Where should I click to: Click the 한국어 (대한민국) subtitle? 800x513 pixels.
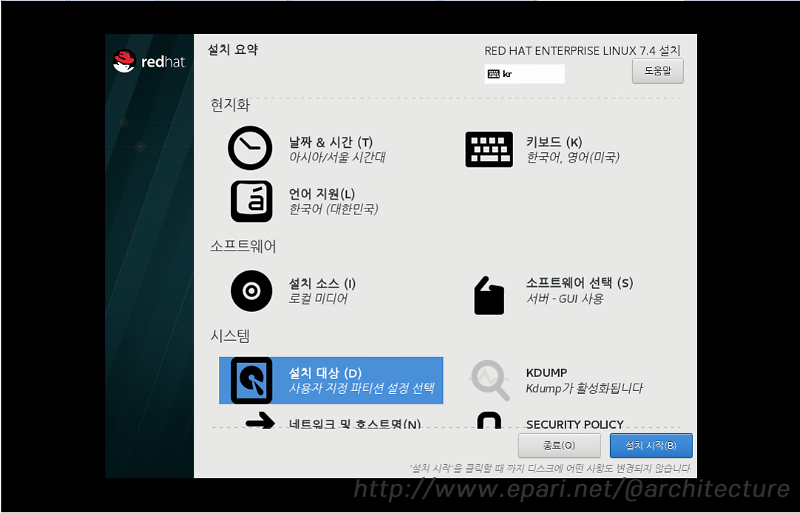point(334,209)
